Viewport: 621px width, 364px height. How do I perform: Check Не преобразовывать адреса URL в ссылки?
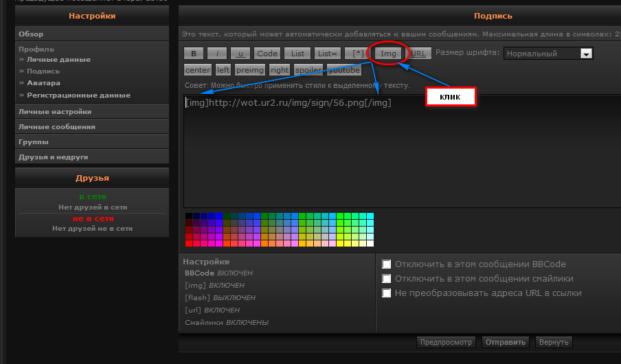pos(387,293)
